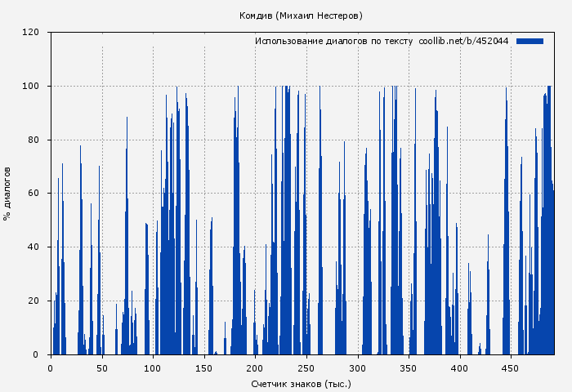Click the Y-axis tick label 120
Image resolution: width=572 pixels, height=392 pixels.
pos(31,33)
